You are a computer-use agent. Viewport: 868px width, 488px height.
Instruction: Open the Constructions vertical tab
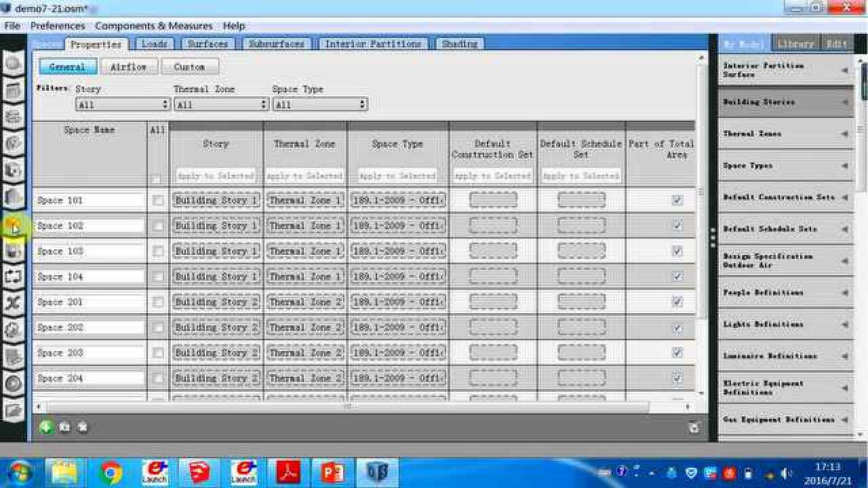point(14,117)
